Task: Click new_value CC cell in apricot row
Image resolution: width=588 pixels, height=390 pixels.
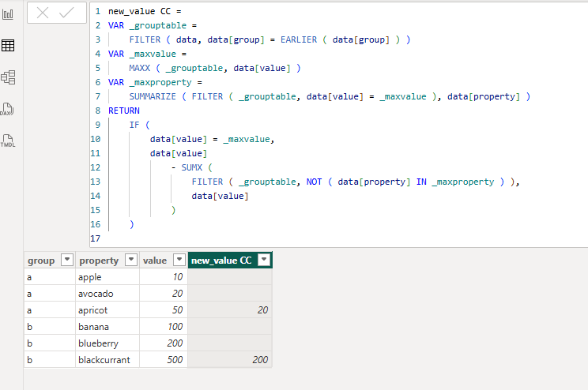Action: pyautogui.click(x=230, y=309)
